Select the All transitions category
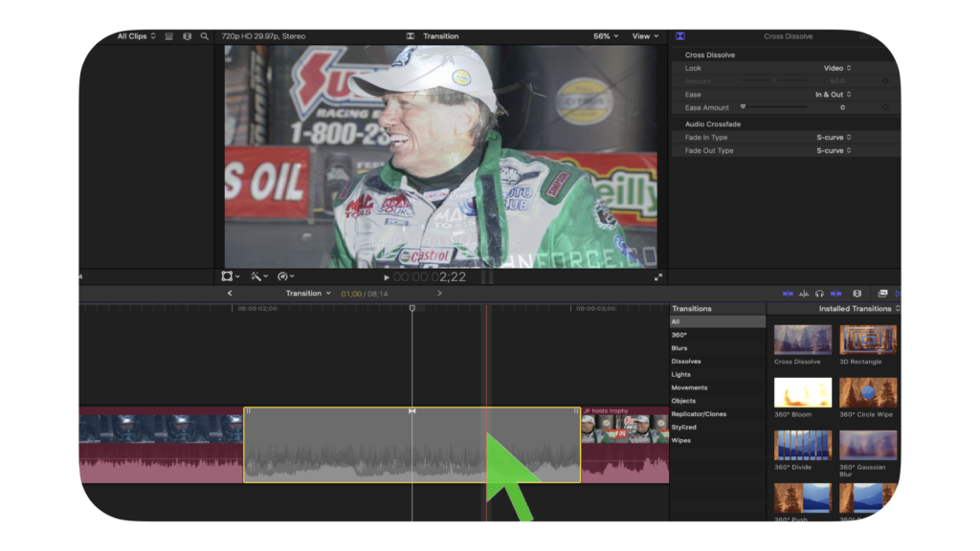The width and height of the screenshot is (980, 551). (718, 321)
